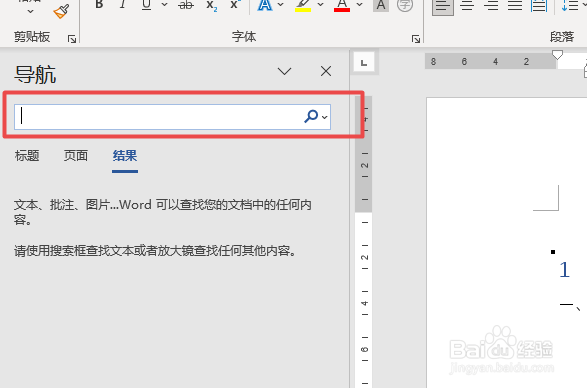
Task: Click the search magnifier icon
Action: pyautogui.click(x=311, y=116)
